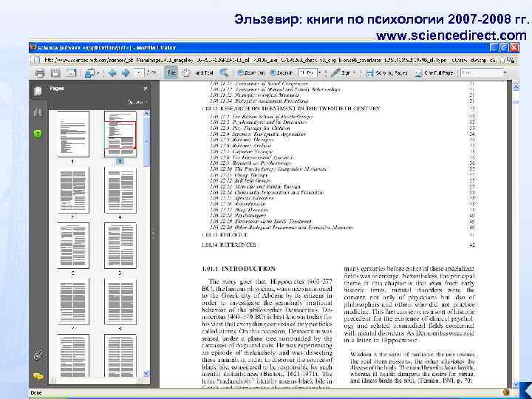Open the signatures panel sidebar icon

38,112
